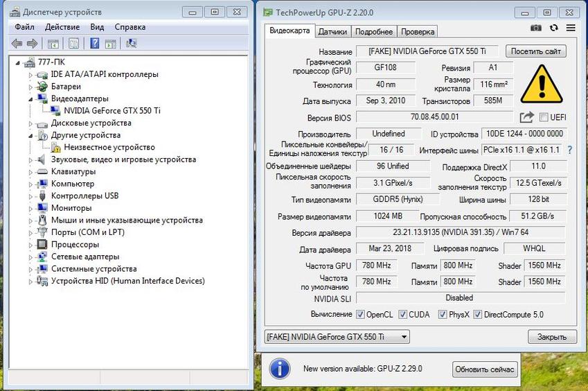The width and height of the screenshot is (588, 391).
Task: Select the NVIDIA GeForce GTX 550 Ti device
Action: pos(112,111)
